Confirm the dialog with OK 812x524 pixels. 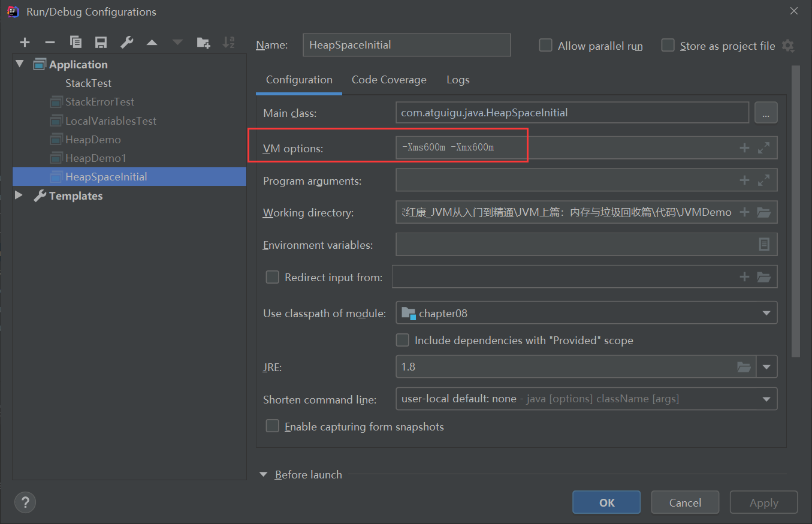(606, 502)
